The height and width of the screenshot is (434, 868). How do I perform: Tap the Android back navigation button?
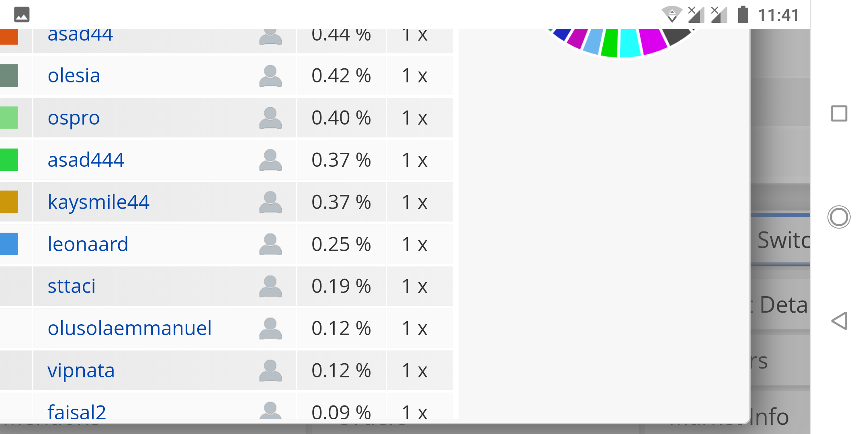pyautogui.click(x=839, y=321)
